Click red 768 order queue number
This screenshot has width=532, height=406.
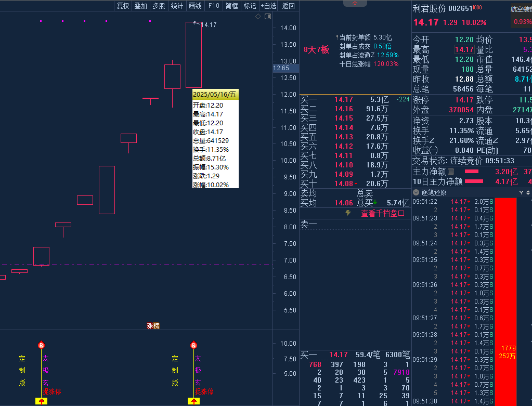(315, 364)
